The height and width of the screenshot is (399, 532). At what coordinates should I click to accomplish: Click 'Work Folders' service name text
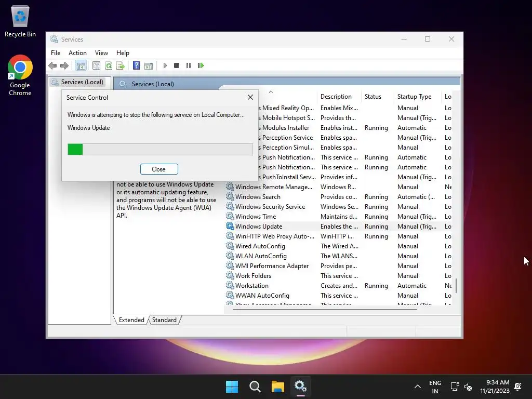point(253,276)
